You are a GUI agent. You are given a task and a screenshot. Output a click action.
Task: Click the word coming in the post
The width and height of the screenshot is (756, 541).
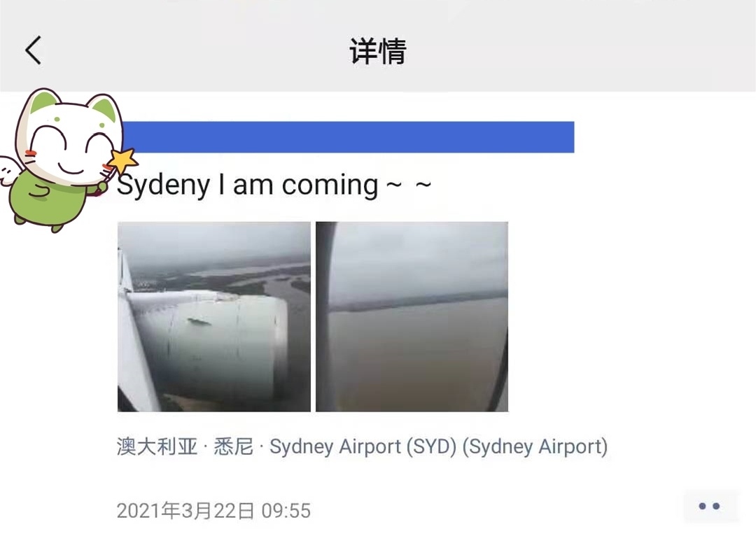pos(330,185)
